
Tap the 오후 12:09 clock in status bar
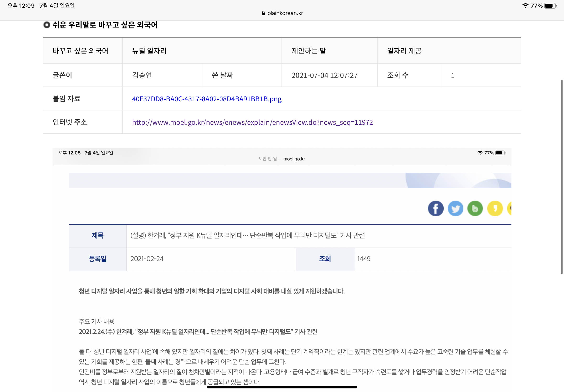(x=21, y=6)
